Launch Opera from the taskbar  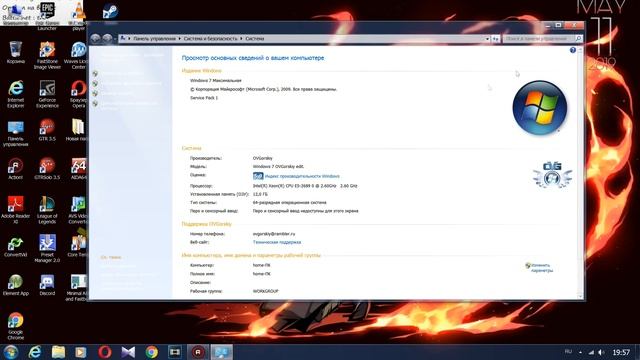[104, 352]
